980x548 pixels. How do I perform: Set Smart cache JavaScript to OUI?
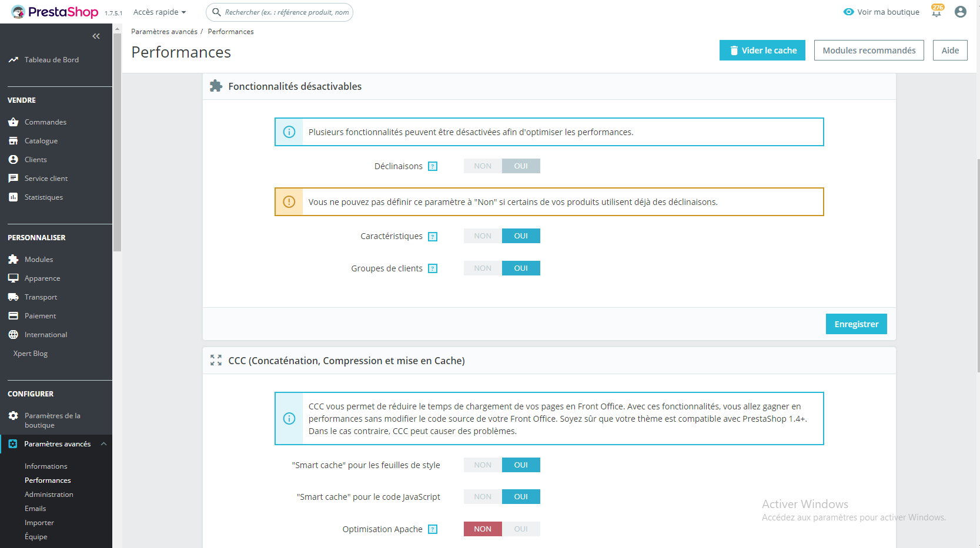click(x=521, y=497)
